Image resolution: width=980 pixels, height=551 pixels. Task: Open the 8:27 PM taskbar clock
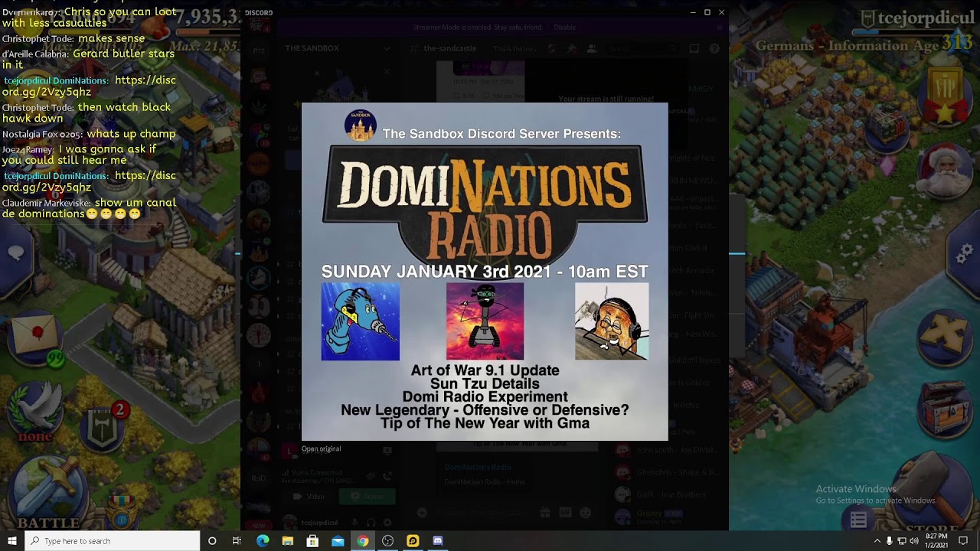938,541
